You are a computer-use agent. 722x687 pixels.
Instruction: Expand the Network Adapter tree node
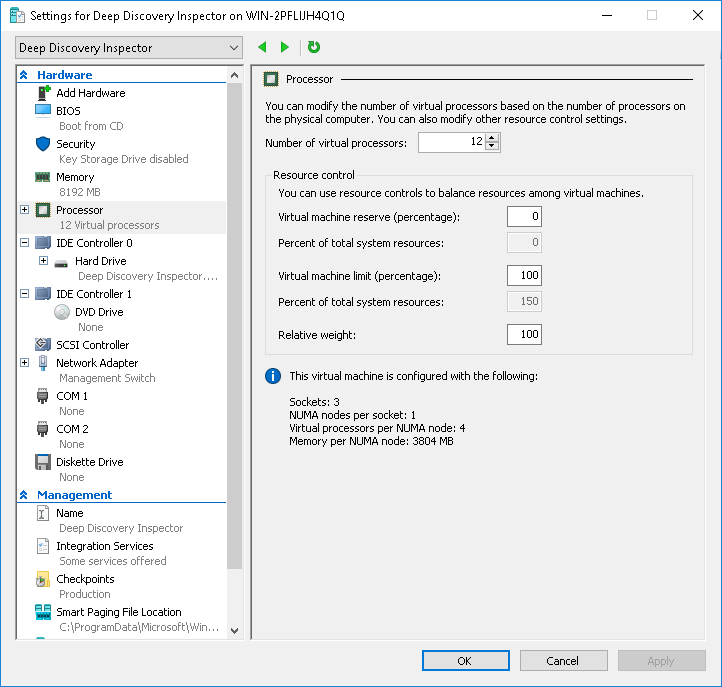coord(24,363)
